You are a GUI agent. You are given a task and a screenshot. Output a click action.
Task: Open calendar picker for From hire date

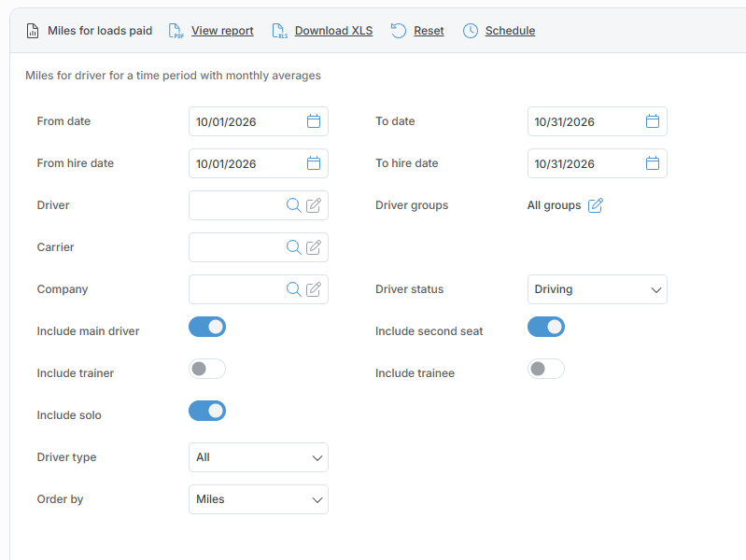click(x=314, y=163)
